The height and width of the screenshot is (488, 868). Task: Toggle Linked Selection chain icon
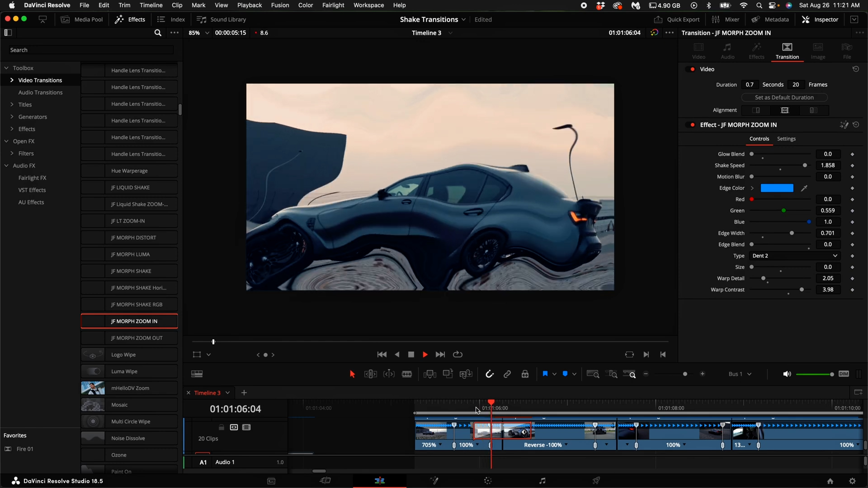(507, 374)
